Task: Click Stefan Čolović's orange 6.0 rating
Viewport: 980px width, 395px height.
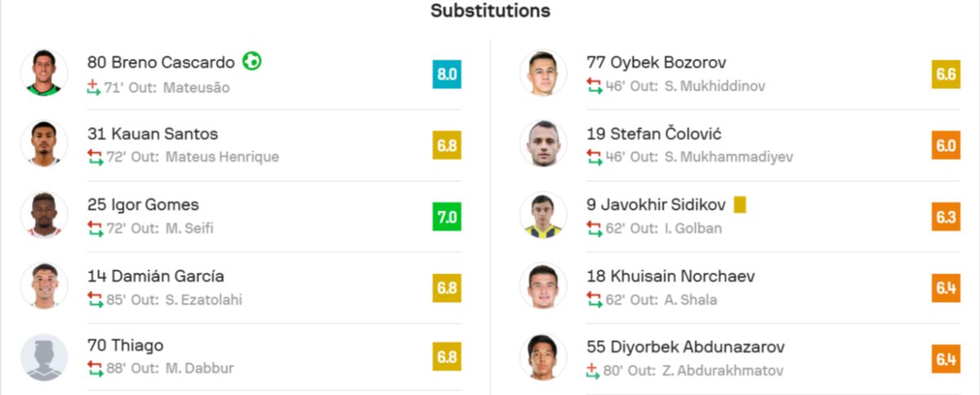Action: pos(946,145)
